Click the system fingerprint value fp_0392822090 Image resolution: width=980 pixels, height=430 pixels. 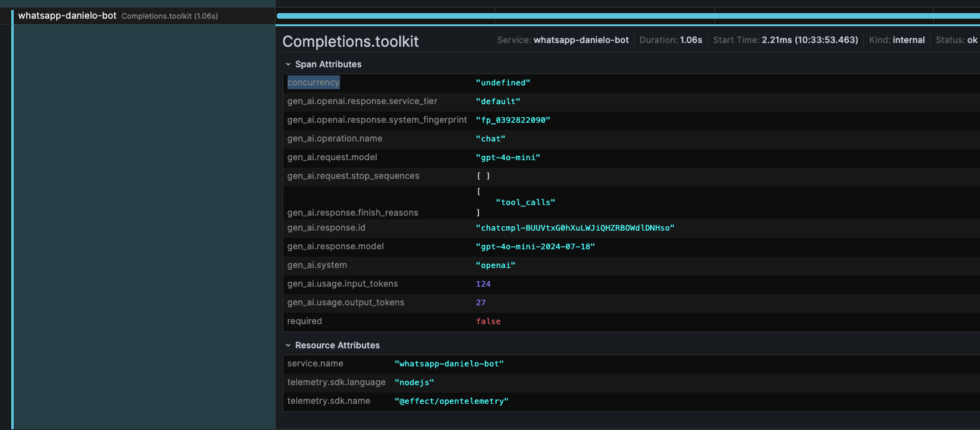tap(513, 120)
